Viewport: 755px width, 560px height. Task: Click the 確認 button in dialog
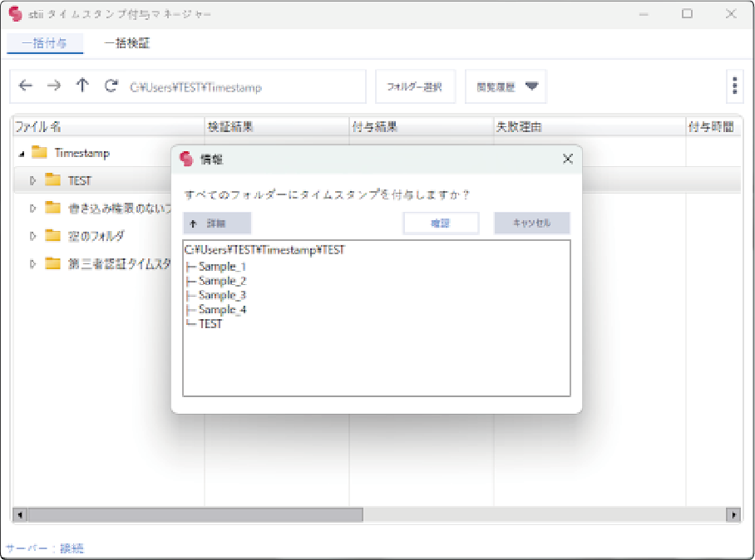tap(441, 224)
